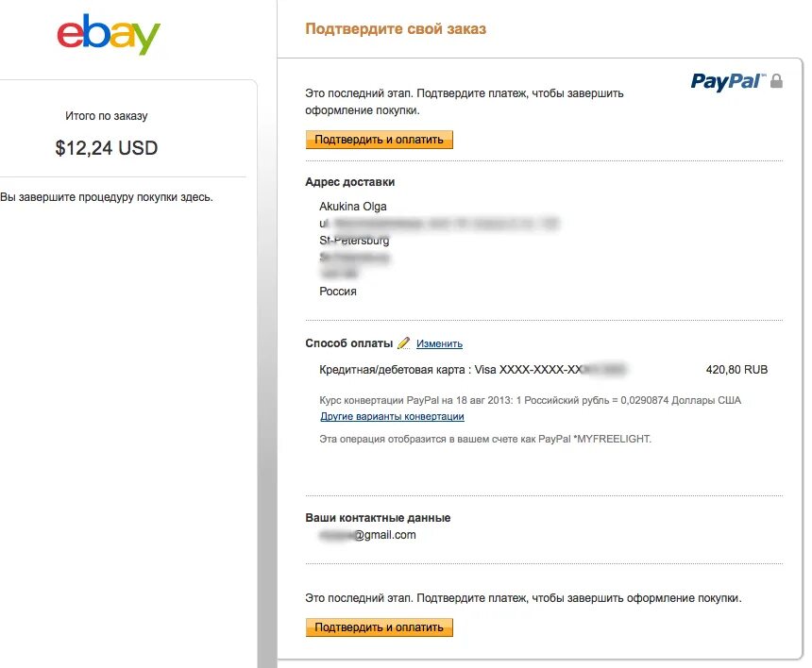The image size is (812, 668).
Task: Open the Изменить payment method link
Action: (x=439, y=344)
